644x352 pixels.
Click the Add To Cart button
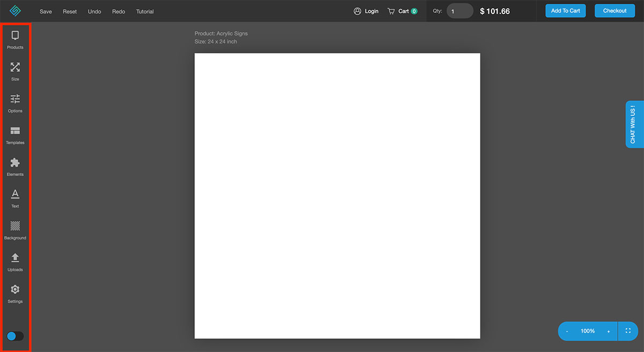click(x=565, y=10)
